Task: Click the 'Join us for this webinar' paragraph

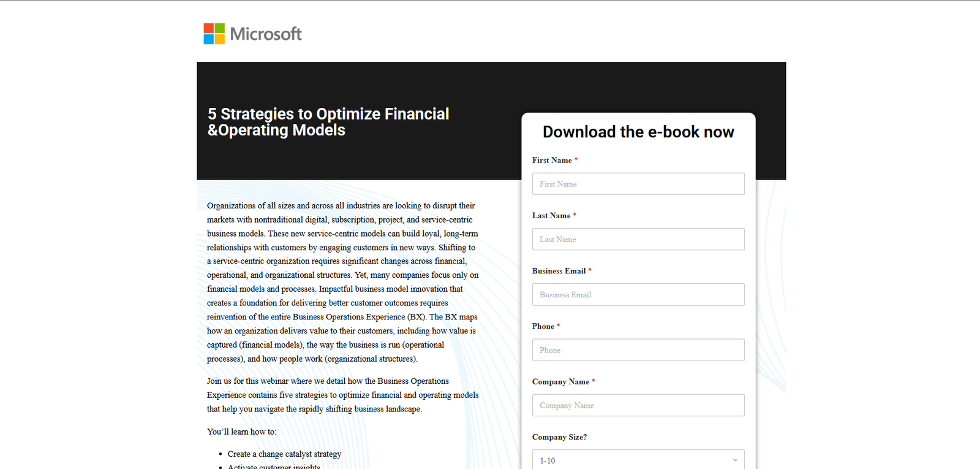Action: pos(343,395)
